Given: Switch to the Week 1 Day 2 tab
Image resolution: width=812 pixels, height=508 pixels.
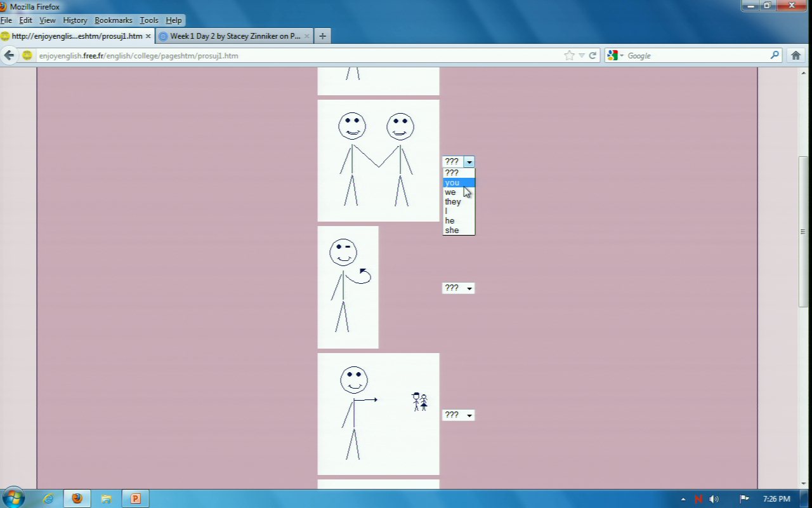Looking at the screenshot, I should pyautogui.click(x=235, y=36).
